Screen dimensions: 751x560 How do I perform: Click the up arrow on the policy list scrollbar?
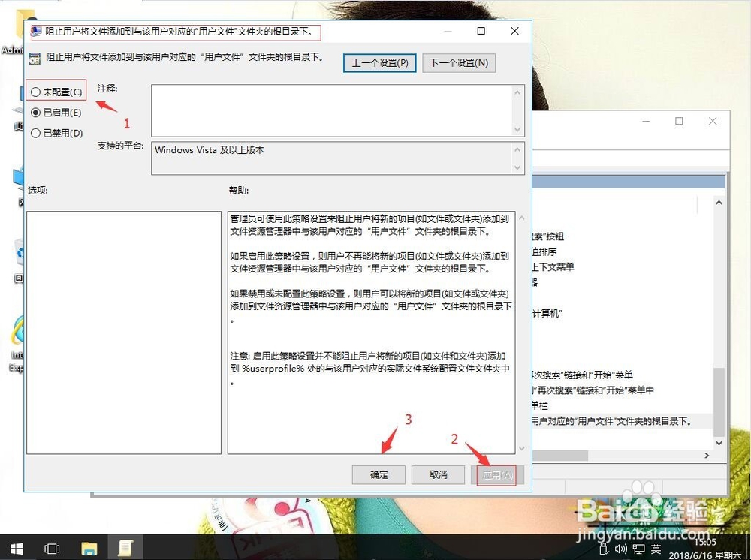point(719,202)
